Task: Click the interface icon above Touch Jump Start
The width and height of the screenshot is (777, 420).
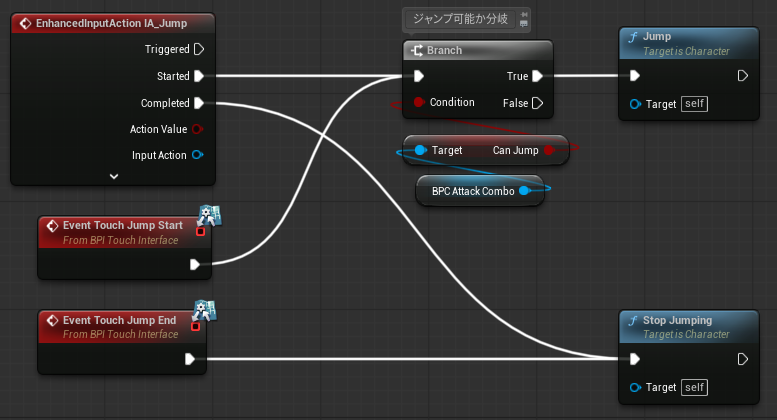Action: coord(210,215)
